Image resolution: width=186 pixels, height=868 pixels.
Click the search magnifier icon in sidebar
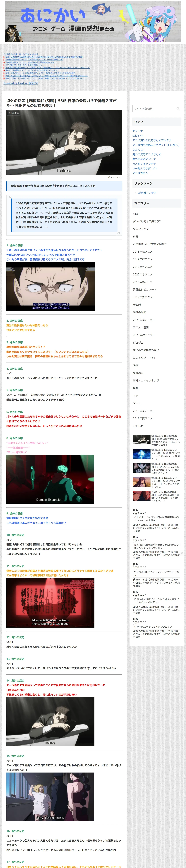pos(178,108)
